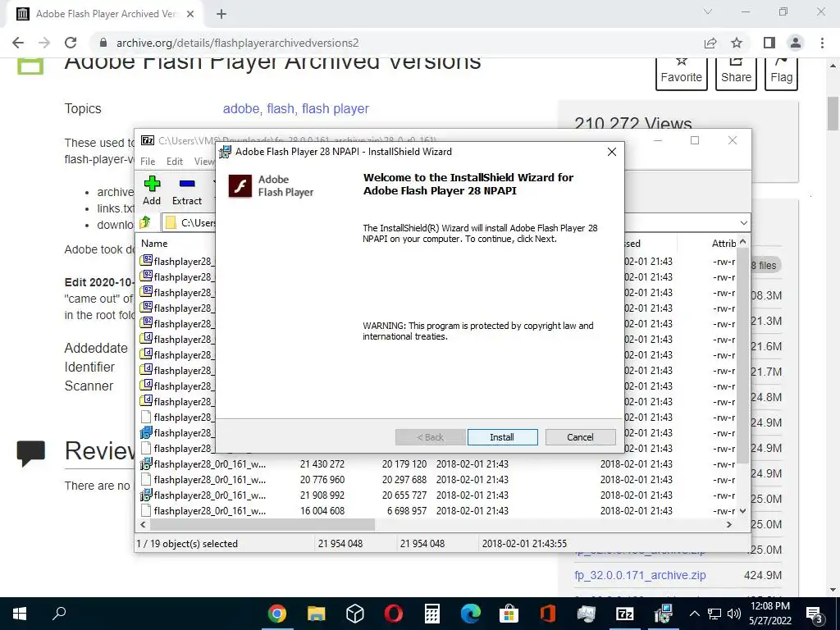Cancel the Flash Player installation wizard
Image resolution: width=840 pixels, height=630 pixels.
(580, 437)
